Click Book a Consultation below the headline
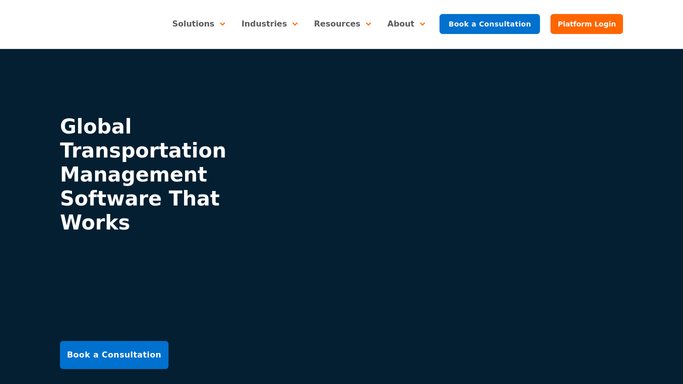This screenshot has width=683, height=384. click(x=114, y=355)
